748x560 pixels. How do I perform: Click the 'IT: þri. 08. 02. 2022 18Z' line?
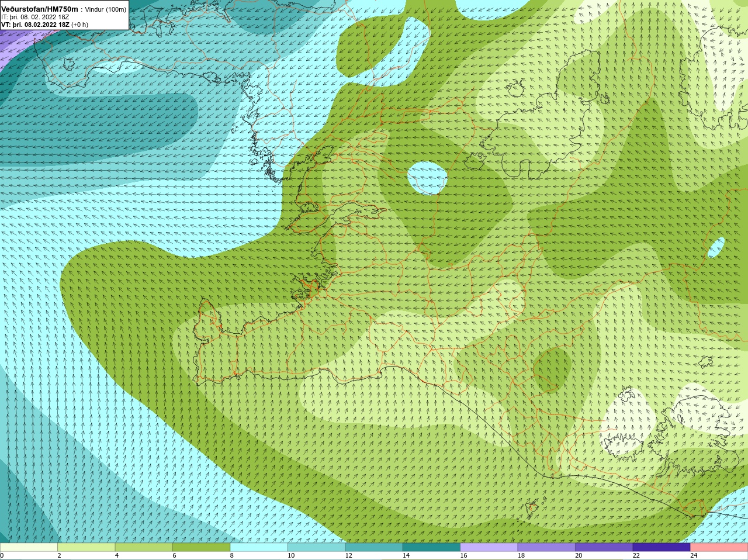(35, 17)
